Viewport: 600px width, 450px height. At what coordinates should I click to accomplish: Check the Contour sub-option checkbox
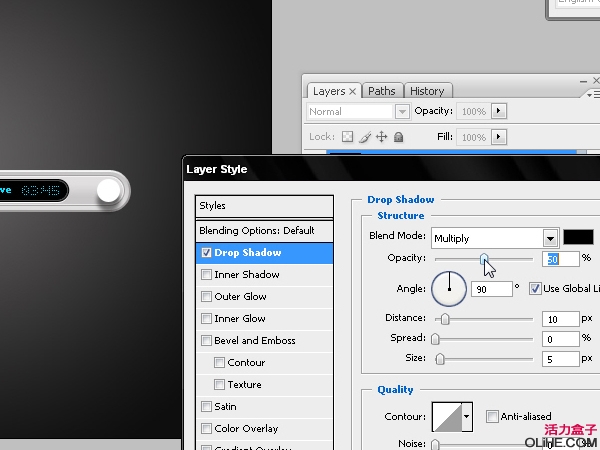tap(219, 362)
